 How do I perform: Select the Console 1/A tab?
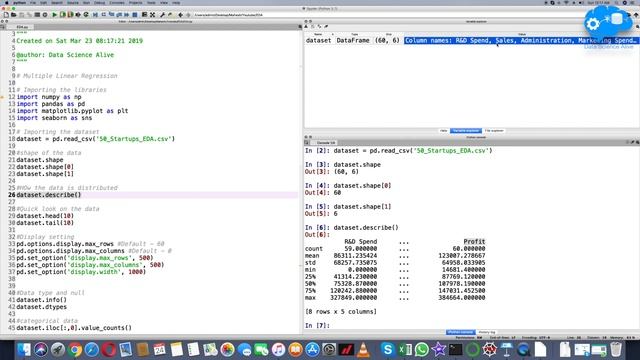pos(325,142)
